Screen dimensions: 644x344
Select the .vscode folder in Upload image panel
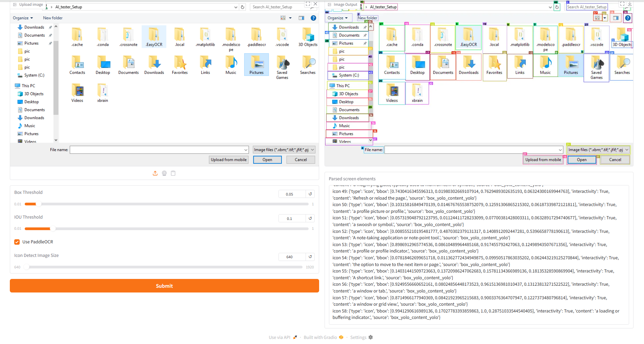tap(282, 37)
